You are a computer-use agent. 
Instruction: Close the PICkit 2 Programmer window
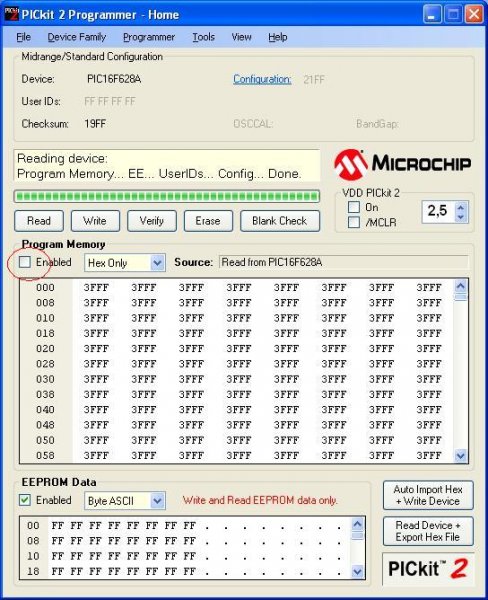point(474,15)
